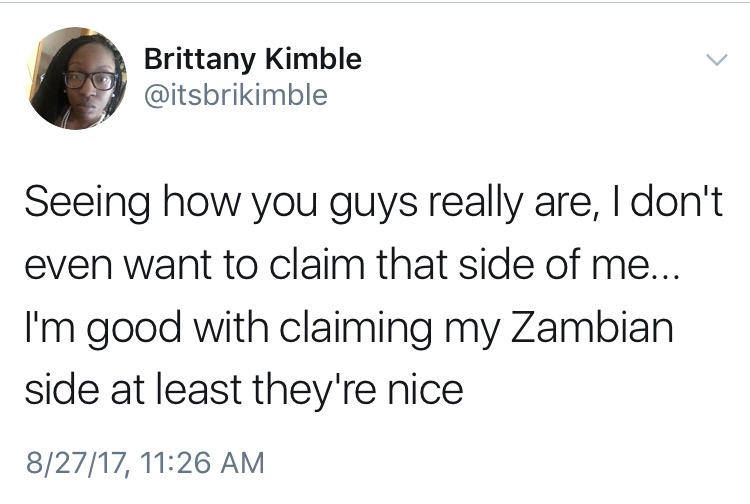Click the last tweet line "side at least they're nice"

tap(244, 390)
